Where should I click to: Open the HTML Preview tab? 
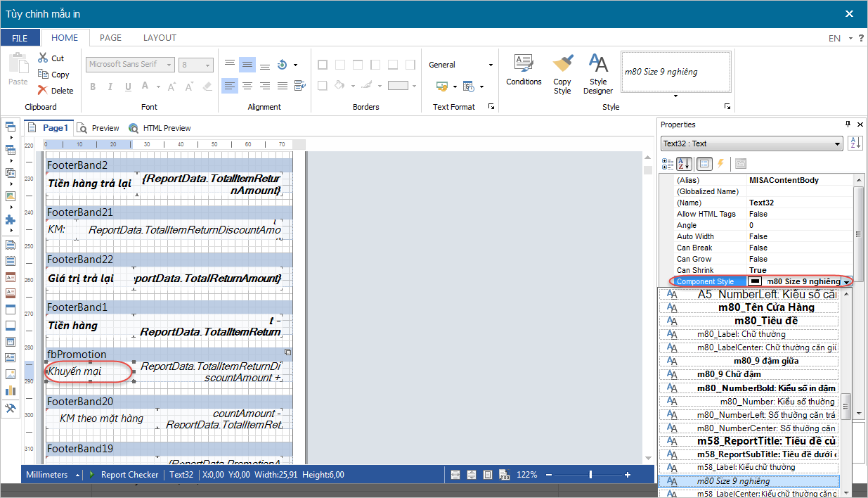point(160,128)
